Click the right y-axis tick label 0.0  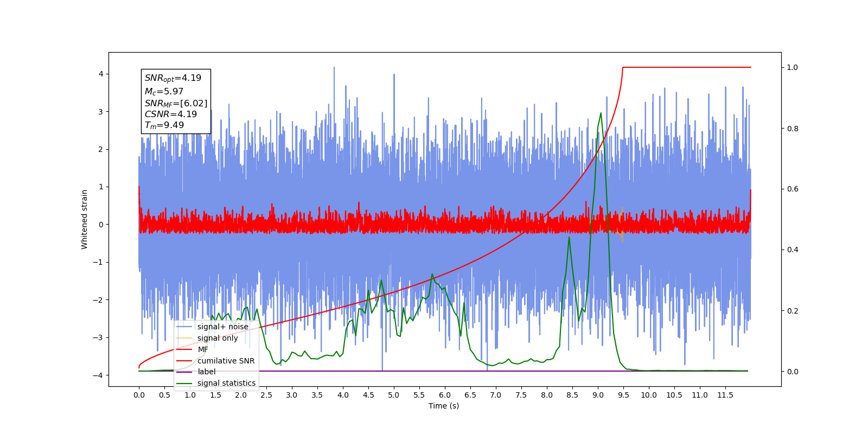(792, 372)
